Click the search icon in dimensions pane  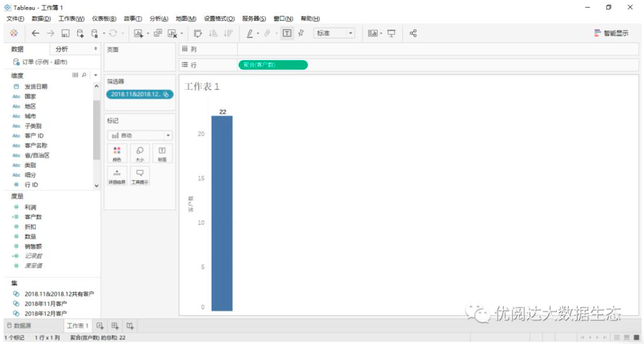[x=84, y=75]
